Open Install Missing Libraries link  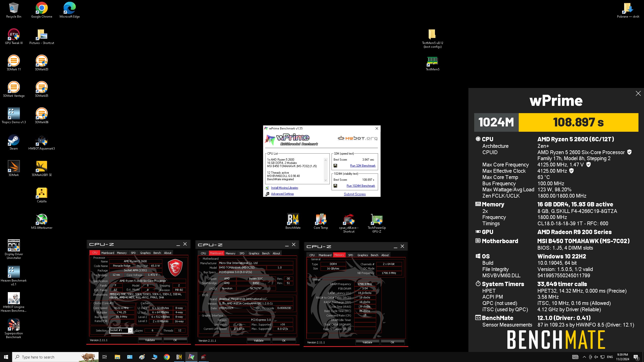[285, 188]
